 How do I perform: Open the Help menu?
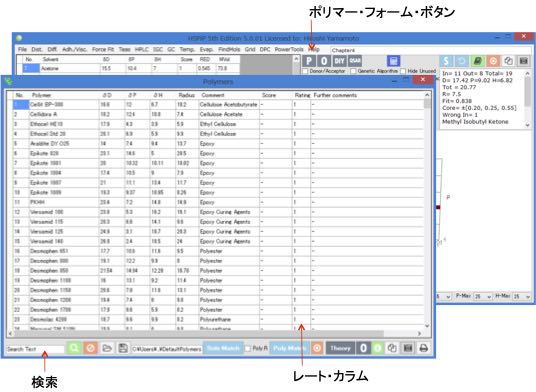pos(314,50)
